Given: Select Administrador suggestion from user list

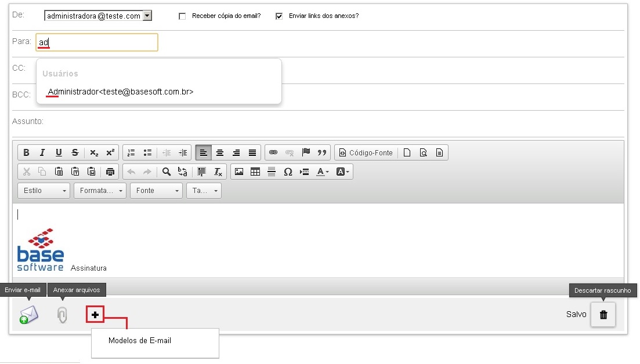Looking at the screenshot, I should 121,92.
